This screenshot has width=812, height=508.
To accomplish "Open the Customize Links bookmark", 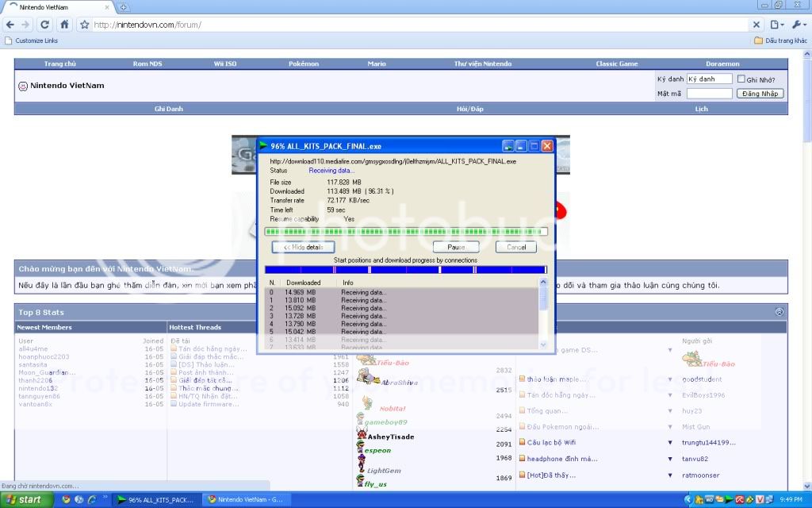I will 31,40.
